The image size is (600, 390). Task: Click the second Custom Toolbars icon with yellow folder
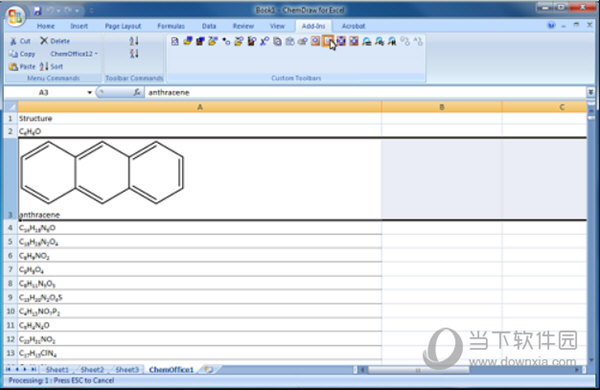(x=188, y=41)
